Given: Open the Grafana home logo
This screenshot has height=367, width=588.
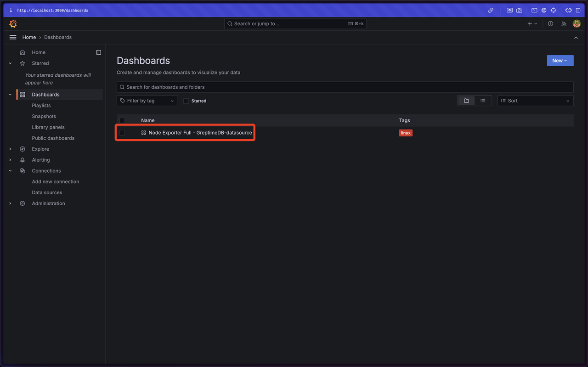Looking at the screenshot, I should [x=13, y=23].
